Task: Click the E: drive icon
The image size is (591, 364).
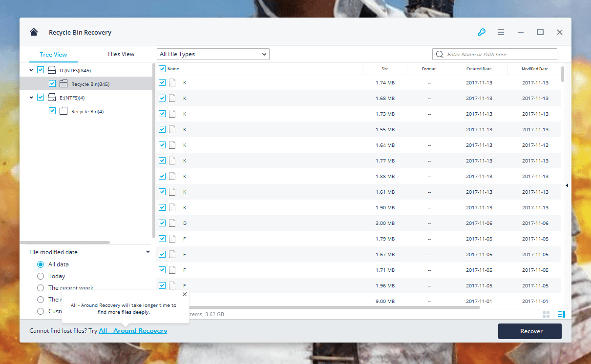Action: (x=52, y=98)
